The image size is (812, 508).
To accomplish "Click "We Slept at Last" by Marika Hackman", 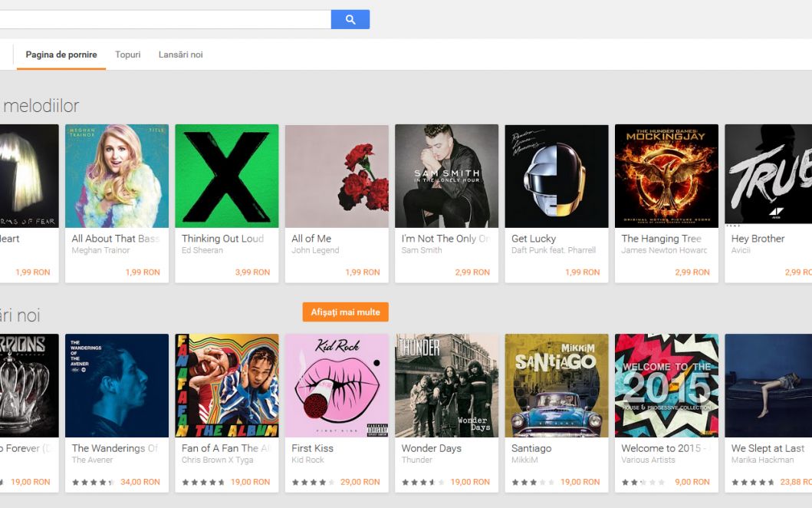I will (767, 384).
